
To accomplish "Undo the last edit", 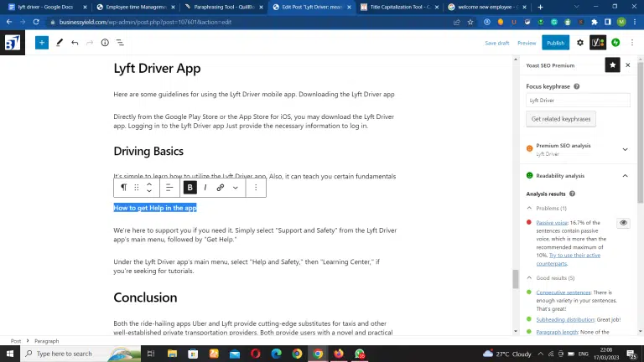I will [75, 42].
